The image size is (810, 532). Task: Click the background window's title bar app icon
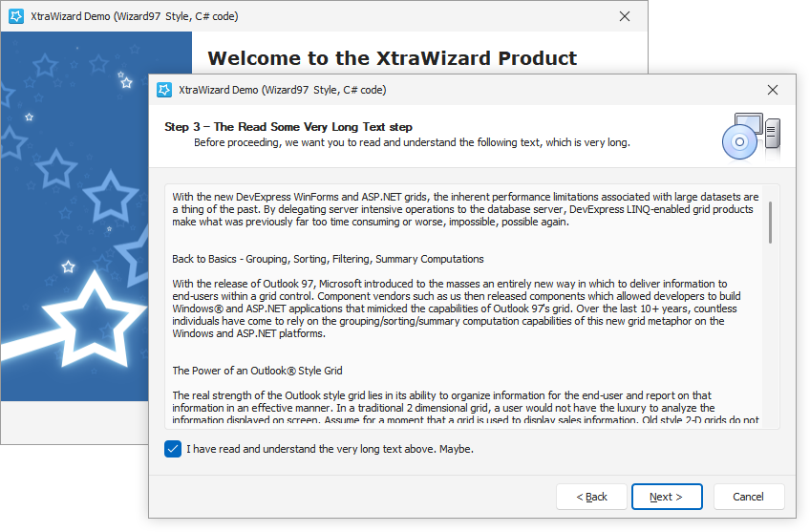16,16
